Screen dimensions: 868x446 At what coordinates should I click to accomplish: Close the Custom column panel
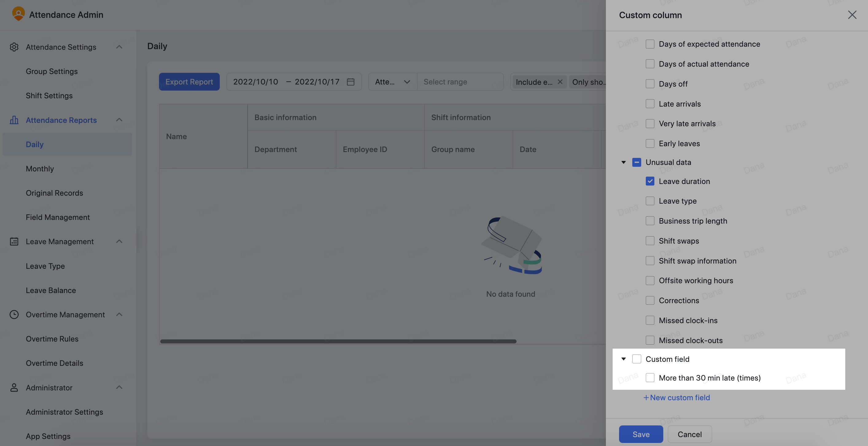pos(852,15)
